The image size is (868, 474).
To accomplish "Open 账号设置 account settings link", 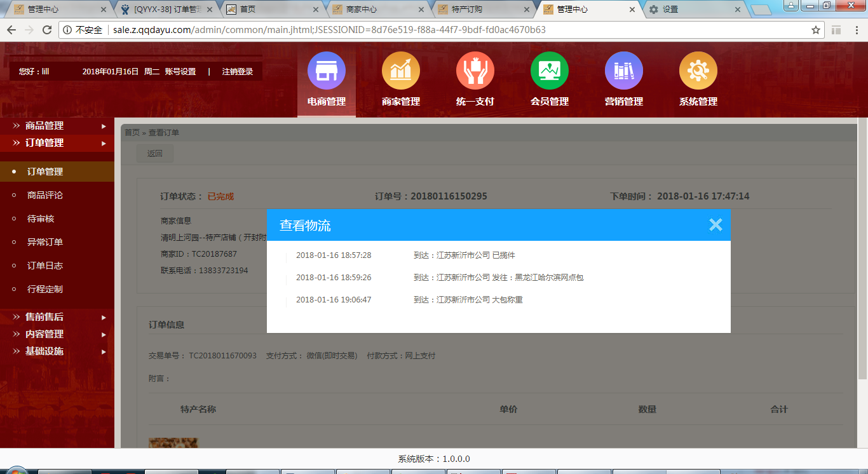I will click(x=180, y=72).
